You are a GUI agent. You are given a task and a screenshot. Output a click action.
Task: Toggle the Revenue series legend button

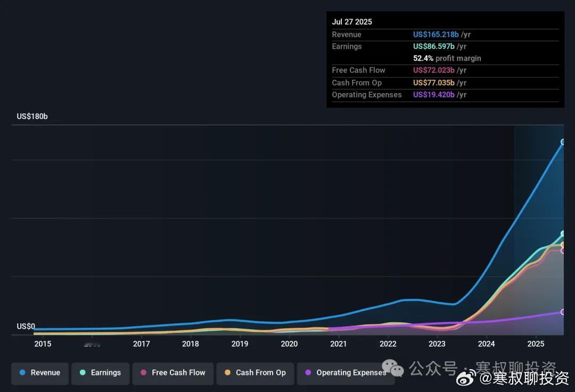(39, 373)
